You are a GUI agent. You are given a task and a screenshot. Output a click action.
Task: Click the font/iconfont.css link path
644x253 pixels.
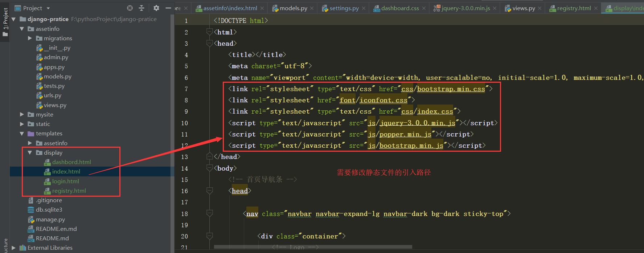coord(373,100)
